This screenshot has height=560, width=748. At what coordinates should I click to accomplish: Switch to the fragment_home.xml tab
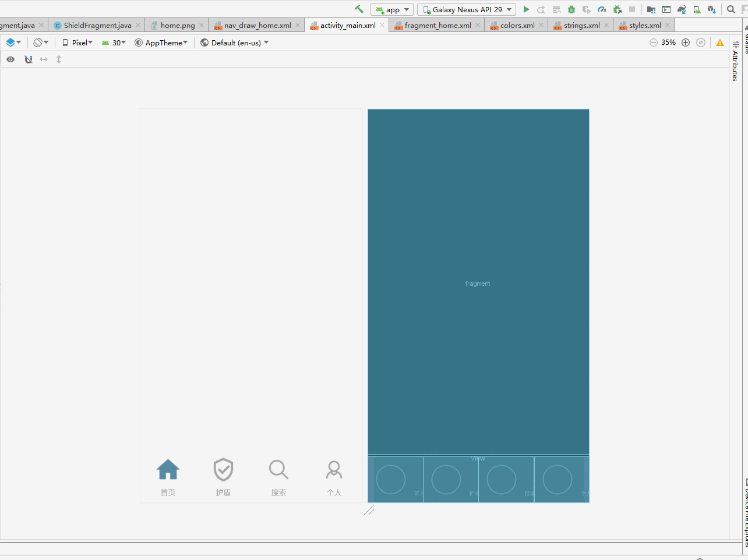(437, 26)
